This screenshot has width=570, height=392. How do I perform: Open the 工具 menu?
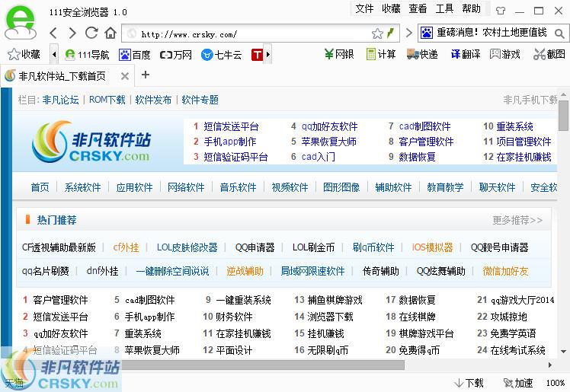point(444,8)
